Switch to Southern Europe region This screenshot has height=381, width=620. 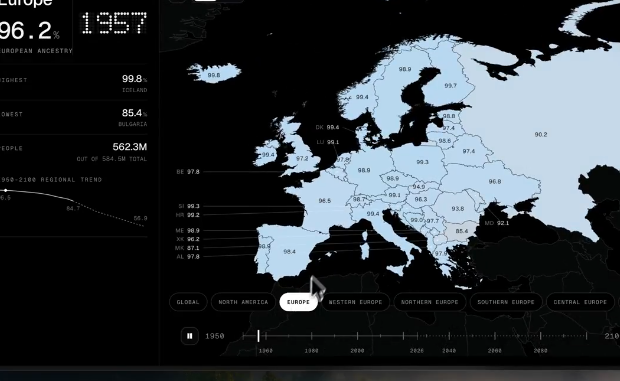(506, 302)
